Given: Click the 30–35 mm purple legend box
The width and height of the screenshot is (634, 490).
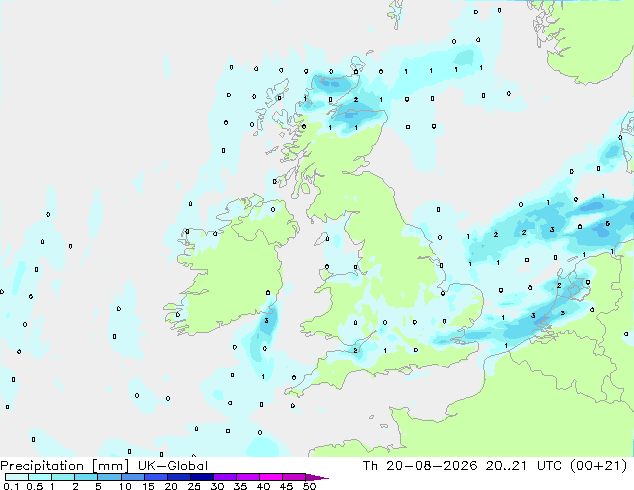Looking at the screenshot, I should 224,477.
